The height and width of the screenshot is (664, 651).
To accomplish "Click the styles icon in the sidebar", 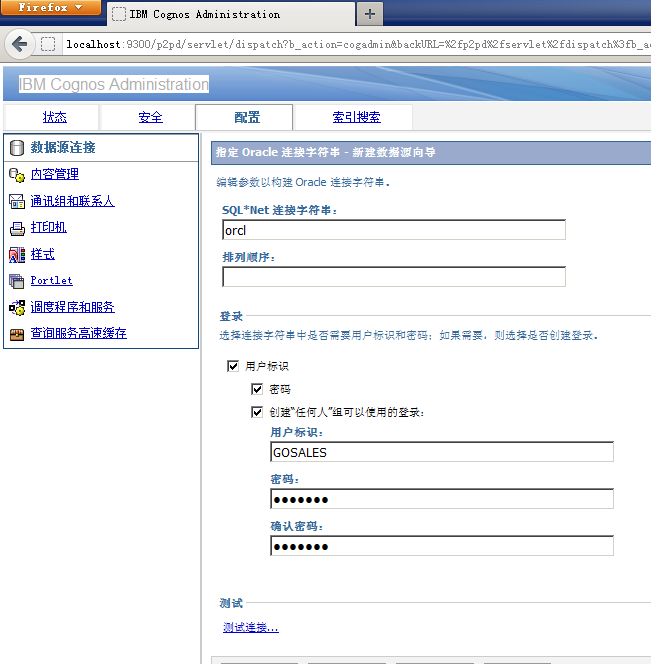I will pos(17,255).
